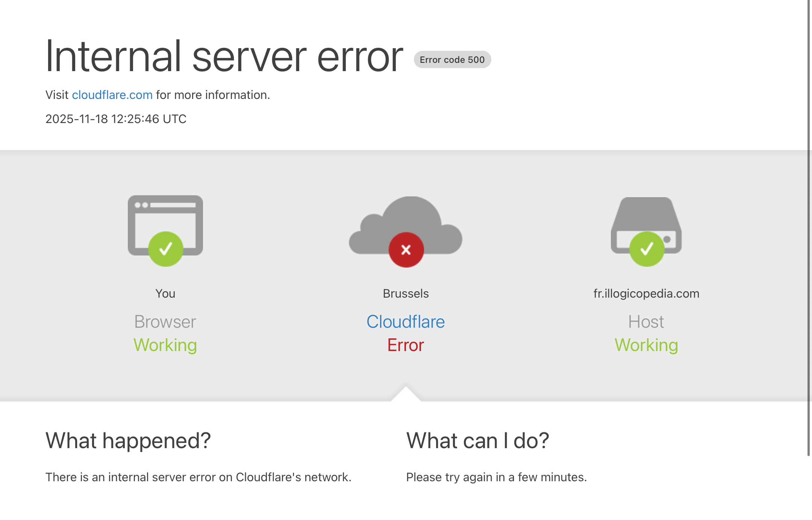Click the red X error badge
This screenshot has width=812, height=520.
406,250
